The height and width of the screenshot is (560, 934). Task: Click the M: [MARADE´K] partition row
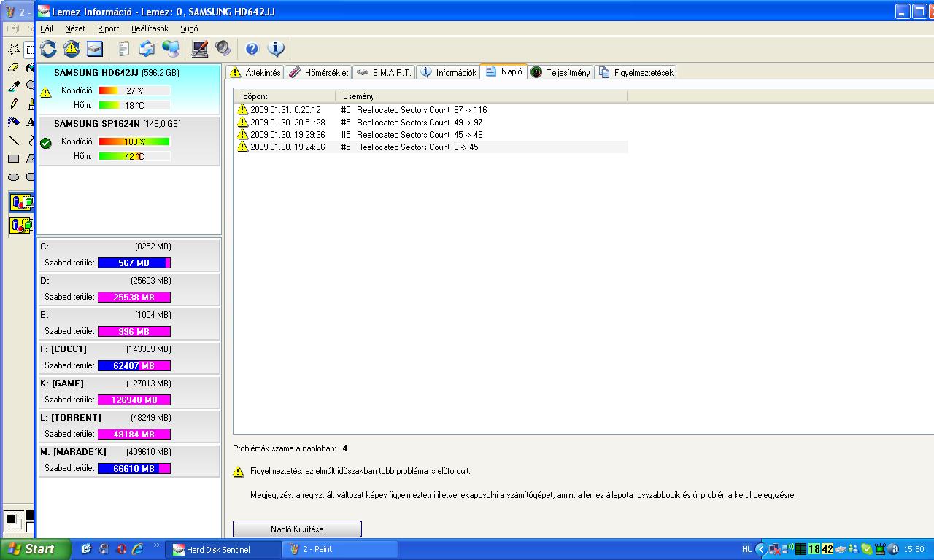coord(128,461)
